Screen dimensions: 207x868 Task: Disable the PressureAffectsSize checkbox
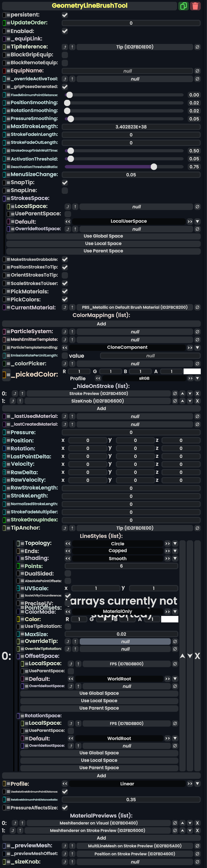(x=65, y=807)
